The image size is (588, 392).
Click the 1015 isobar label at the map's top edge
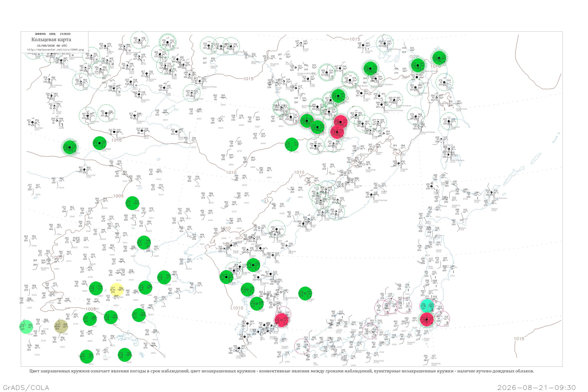tap(355, 39)
